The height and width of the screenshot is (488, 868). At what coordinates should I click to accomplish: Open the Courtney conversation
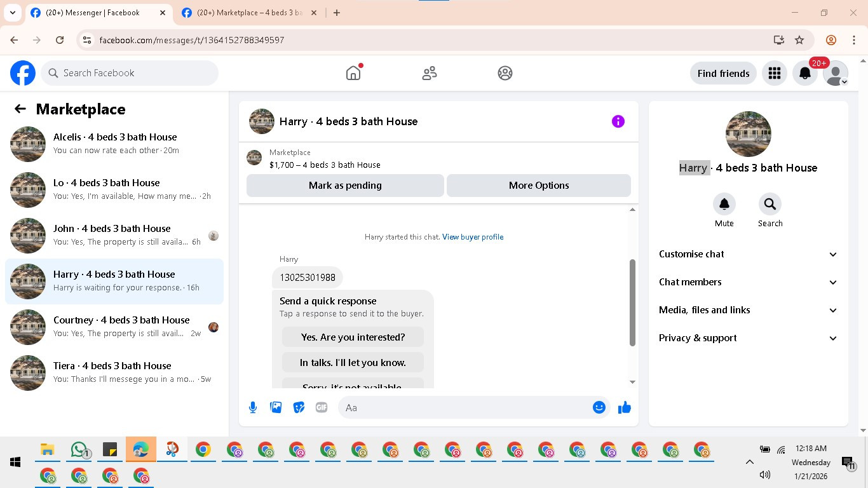[114, 327]
